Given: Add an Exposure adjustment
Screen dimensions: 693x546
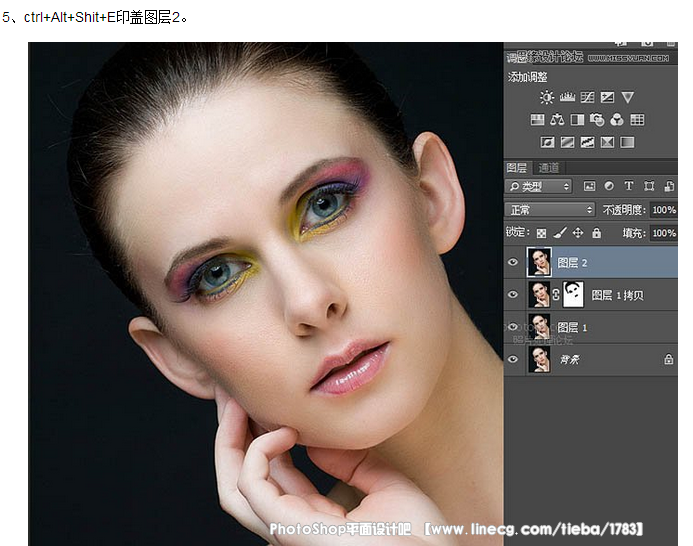Looking at the screenshot, I should tap(607, 97).
